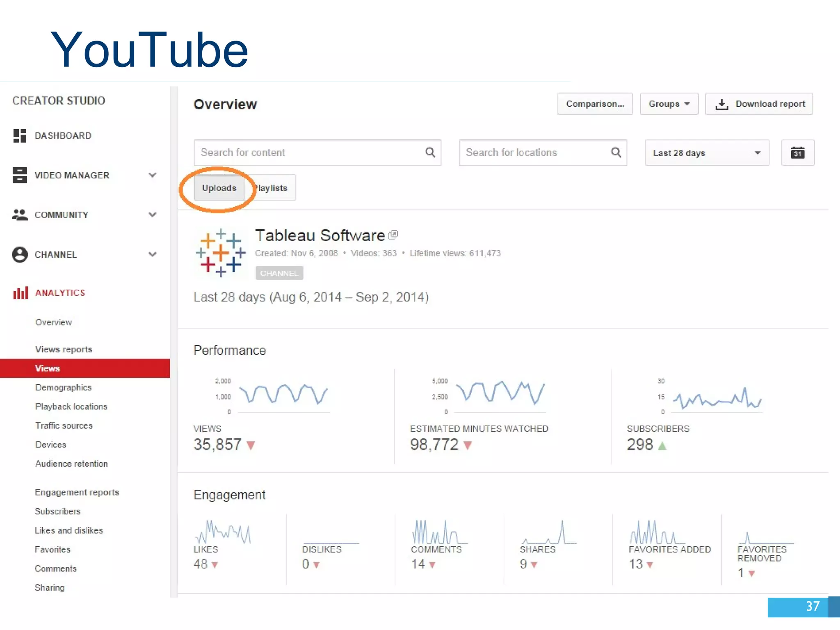Viewport: 840px width, 630px height.
Task: Click Community menu label
Action: pos(61,215)
